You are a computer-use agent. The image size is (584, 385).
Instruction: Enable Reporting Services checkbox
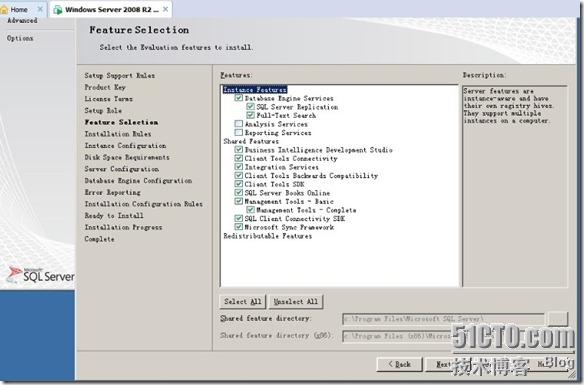click(239, 133)
